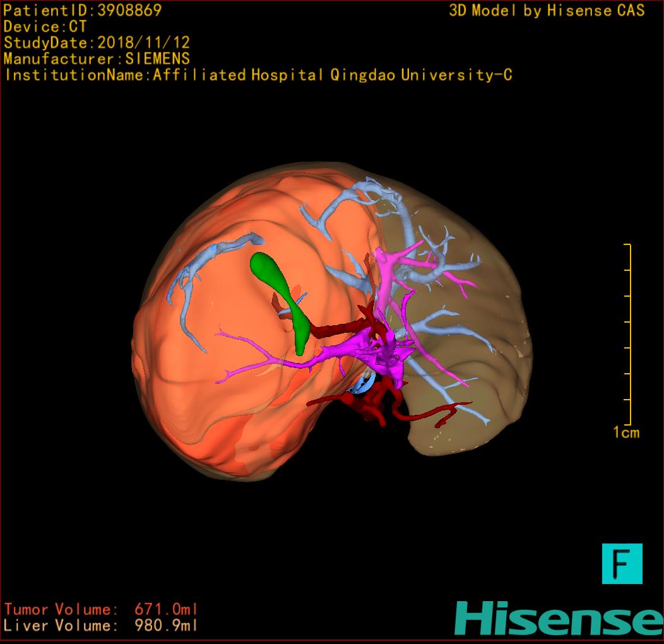Click the Liver Volume 980.9ml readout

101,626
